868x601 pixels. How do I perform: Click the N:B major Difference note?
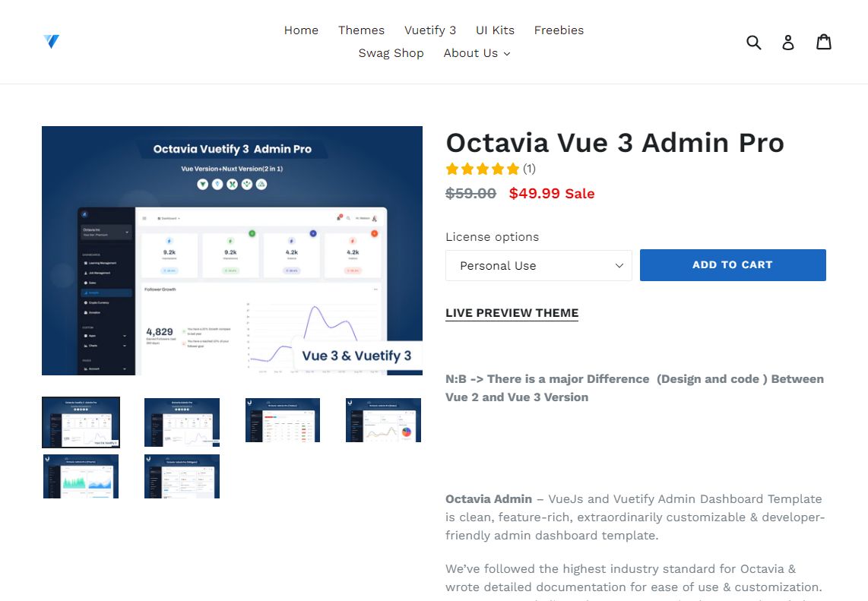click(x=635, y=388)
